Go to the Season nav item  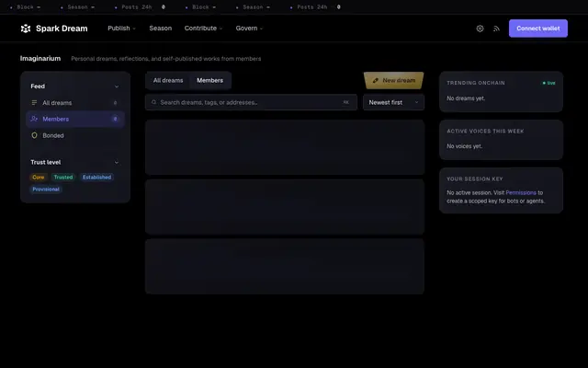(161, 29)
